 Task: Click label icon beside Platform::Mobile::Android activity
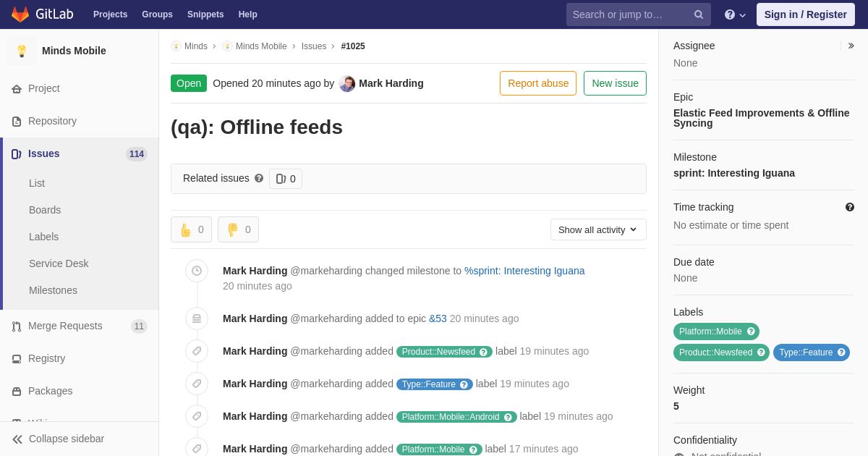(x=197, y=416)
